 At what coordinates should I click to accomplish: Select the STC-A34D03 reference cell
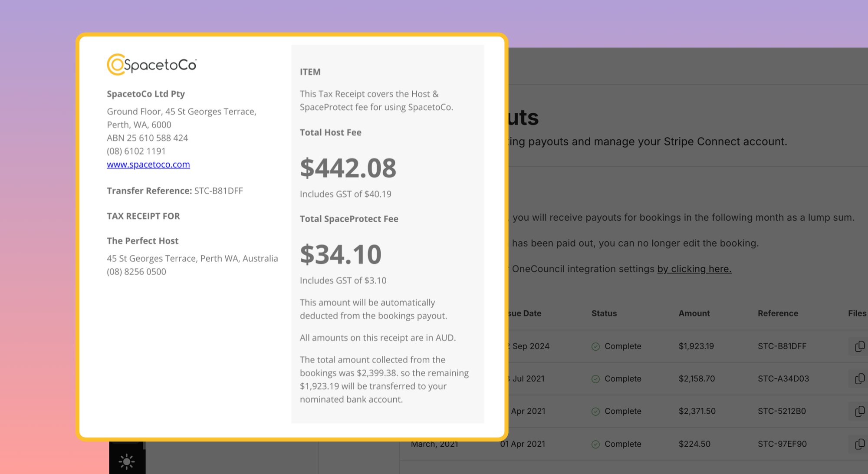tap(783, 379)
